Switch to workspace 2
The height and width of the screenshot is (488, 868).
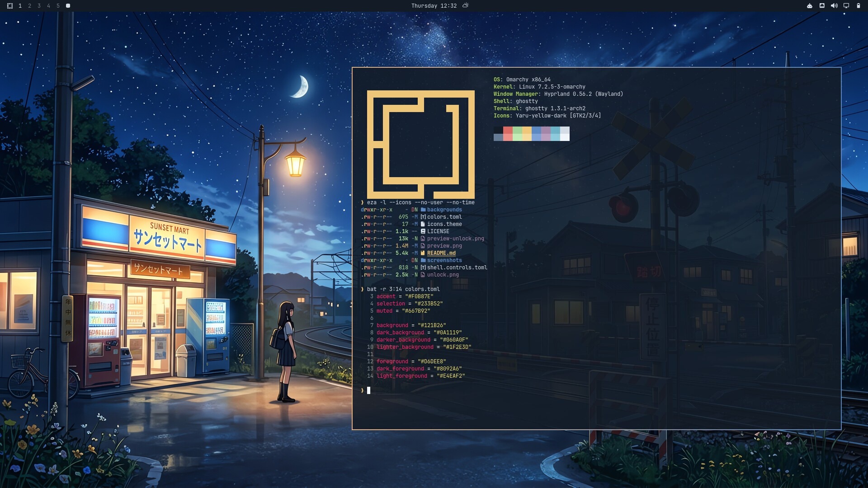coord(29,6)
